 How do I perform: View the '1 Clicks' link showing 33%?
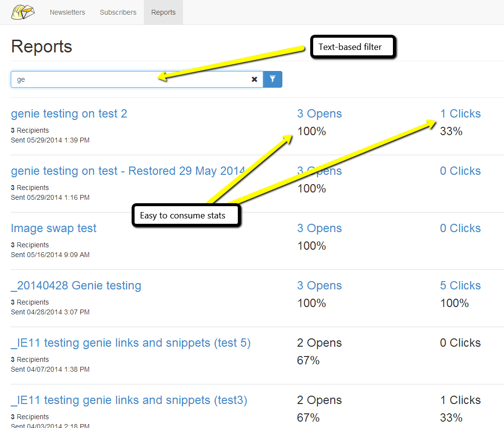460,114
